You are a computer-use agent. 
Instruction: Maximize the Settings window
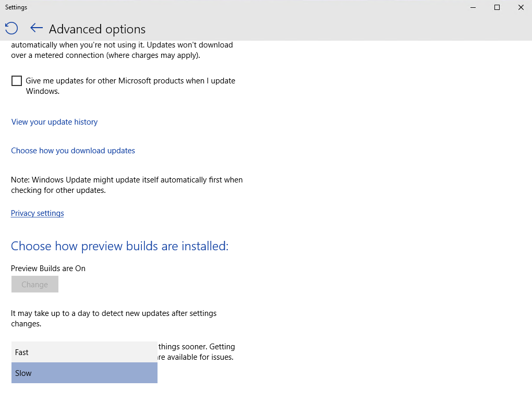click(x=497, y=7)
